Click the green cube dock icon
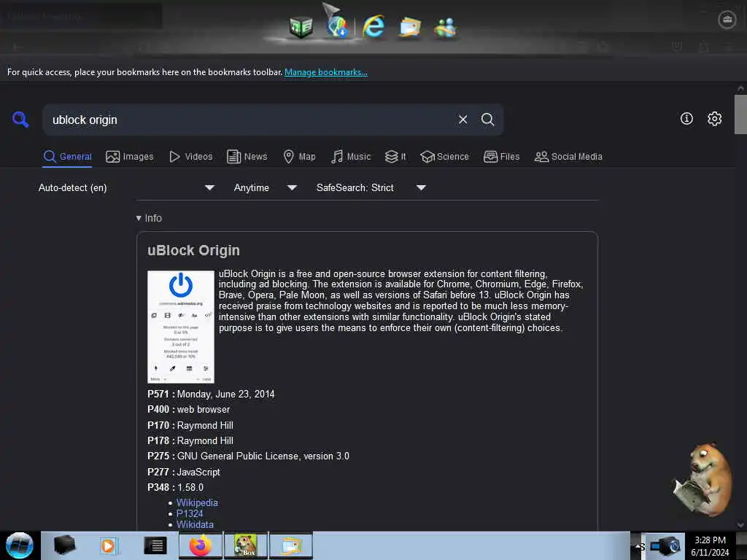The height and width of the screenshot is (560, 747). (301, 27)
